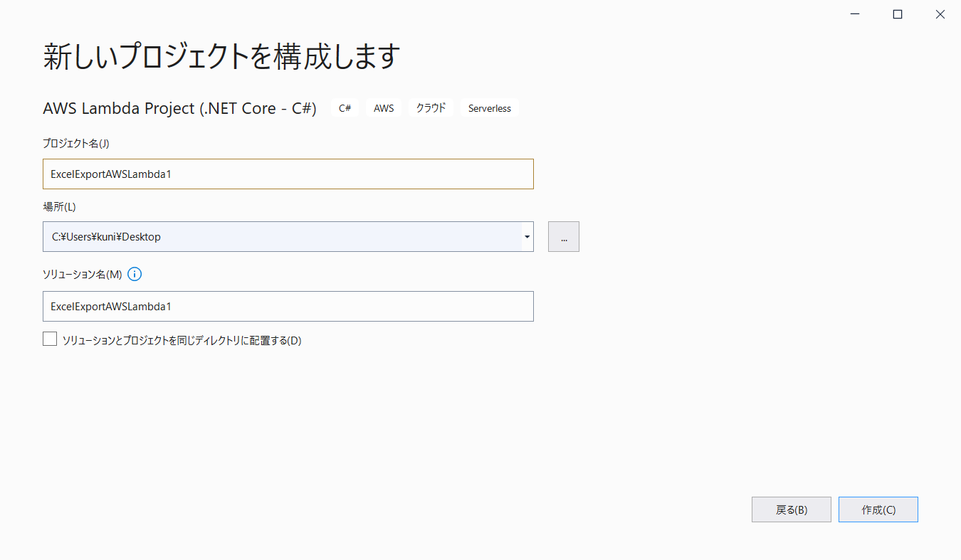This screenshot has height=560, width=961.
Task: Open the location dropdown arrow
Action: click(x=527, y=236)
